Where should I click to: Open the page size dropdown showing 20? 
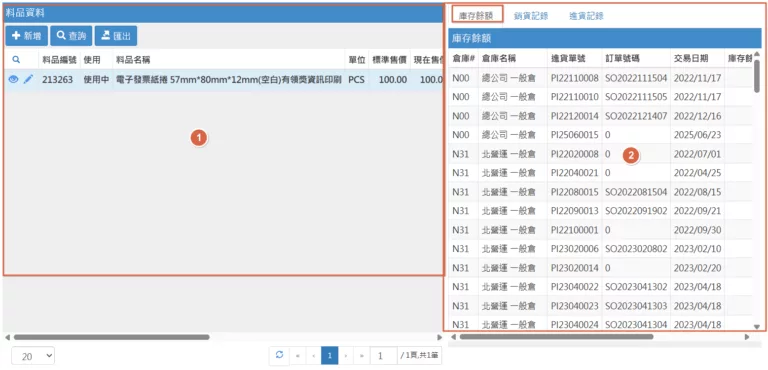click(33, 356)
